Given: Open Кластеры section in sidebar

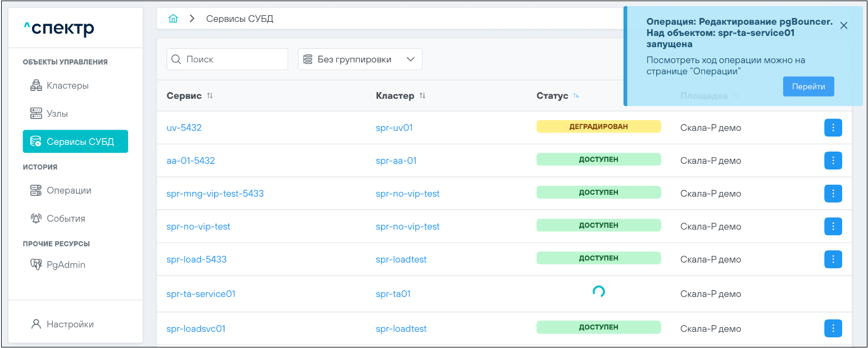Looking at the screenshot, I should tap(67, 86).
